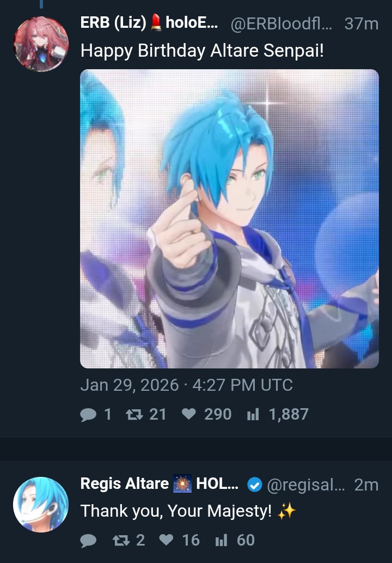Retweet Regis Altare's reply
The image size is (392, 563).
click(x=121, y=540)
